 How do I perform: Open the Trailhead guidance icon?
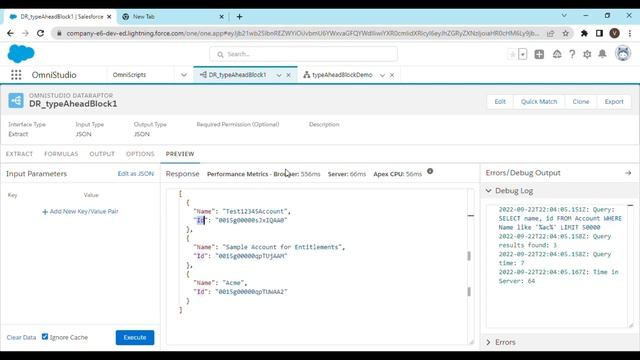click(x=557, y=54)
